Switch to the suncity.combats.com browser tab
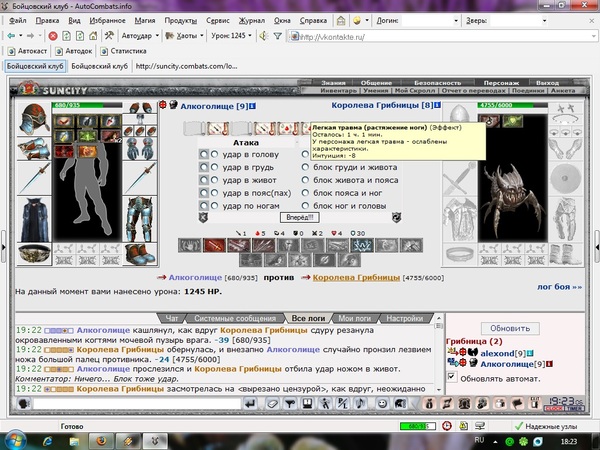This screenshot has height=450, width=600. click(x=186, y=66)
